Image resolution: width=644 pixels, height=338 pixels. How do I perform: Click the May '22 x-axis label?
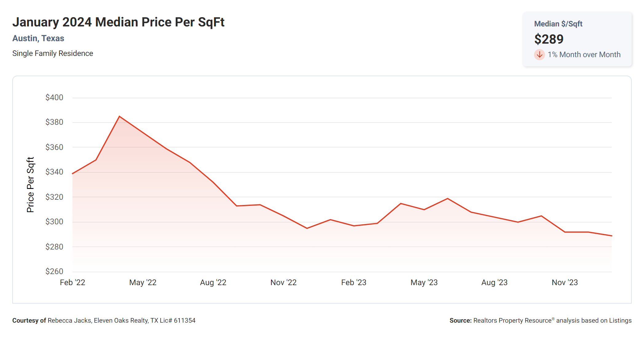(x=143, y=282)
